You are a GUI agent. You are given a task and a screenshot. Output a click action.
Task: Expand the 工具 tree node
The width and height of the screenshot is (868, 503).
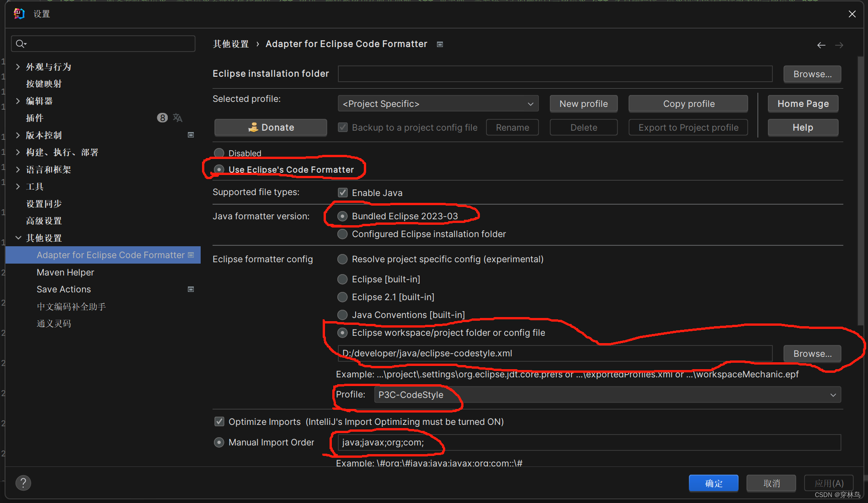(x=18, y=186)
